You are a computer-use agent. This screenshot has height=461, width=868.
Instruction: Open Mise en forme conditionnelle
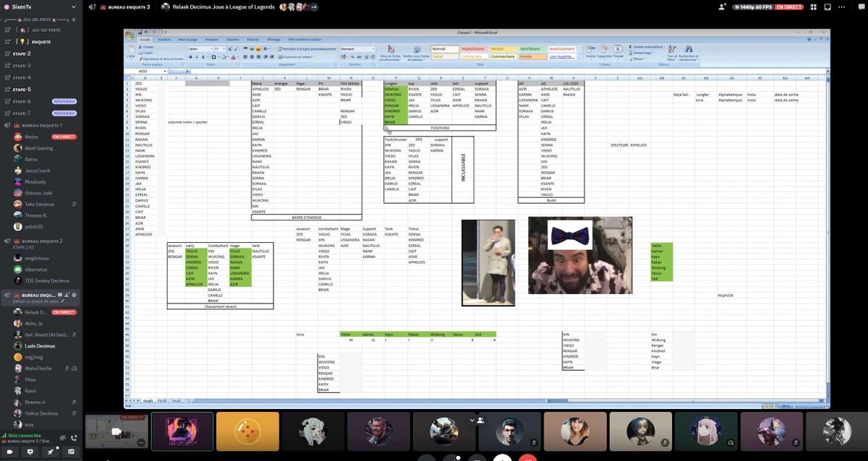[x=392, y=51]
